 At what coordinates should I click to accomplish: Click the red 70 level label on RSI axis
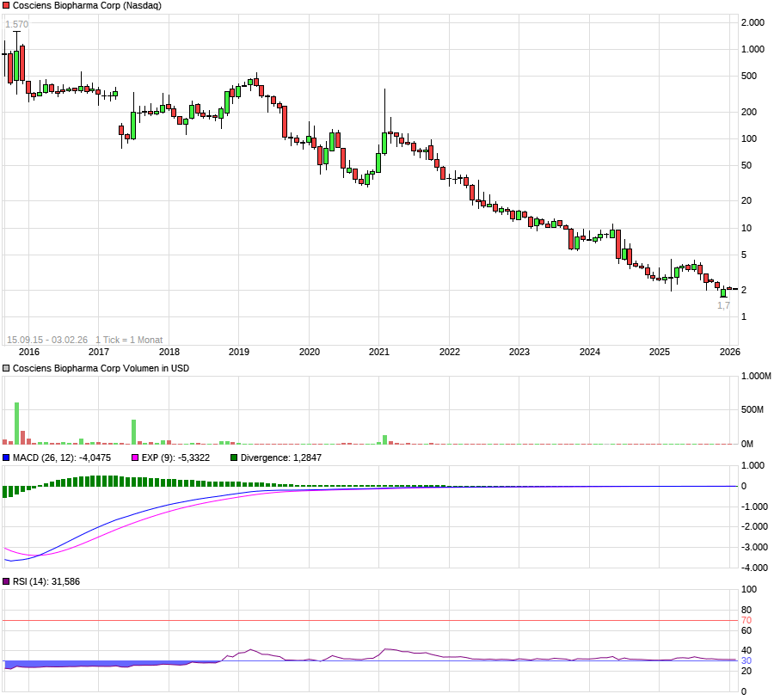[746, 620]
